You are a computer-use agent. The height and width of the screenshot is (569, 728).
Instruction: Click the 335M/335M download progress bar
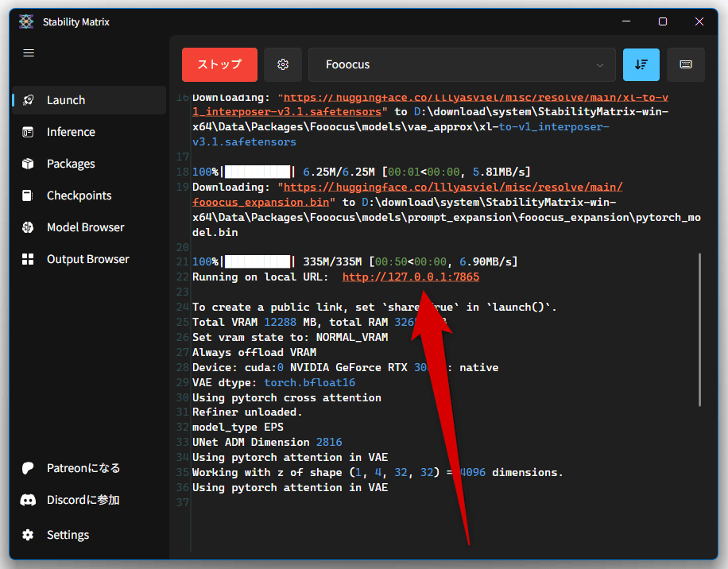pyautogui.click(x=258, y=262)
